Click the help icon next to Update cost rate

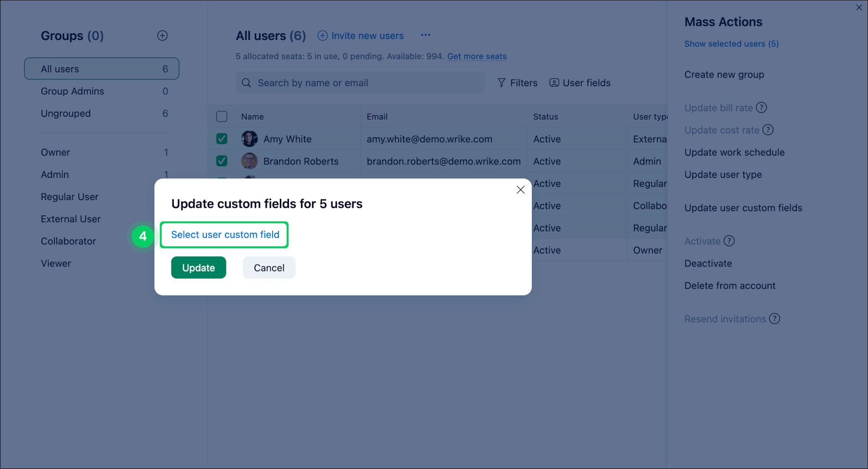point(769,130)
